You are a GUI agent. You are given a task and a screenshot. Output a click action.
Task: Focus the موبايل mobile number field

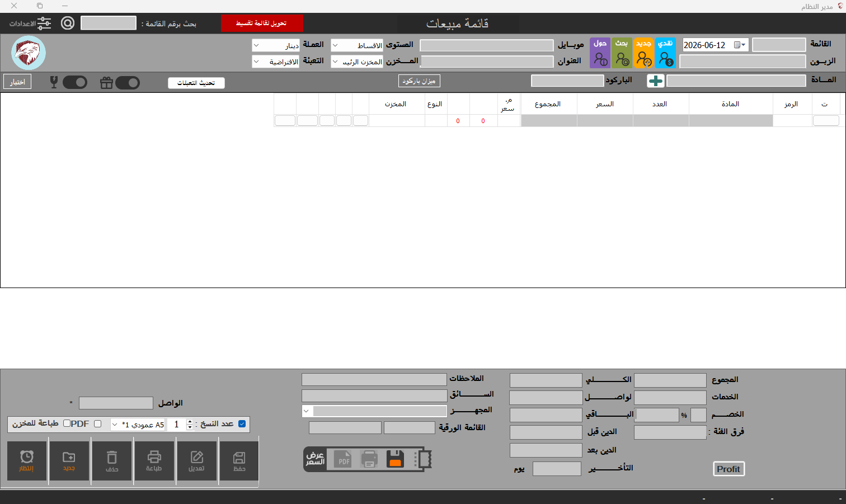(x=487, y=45)
